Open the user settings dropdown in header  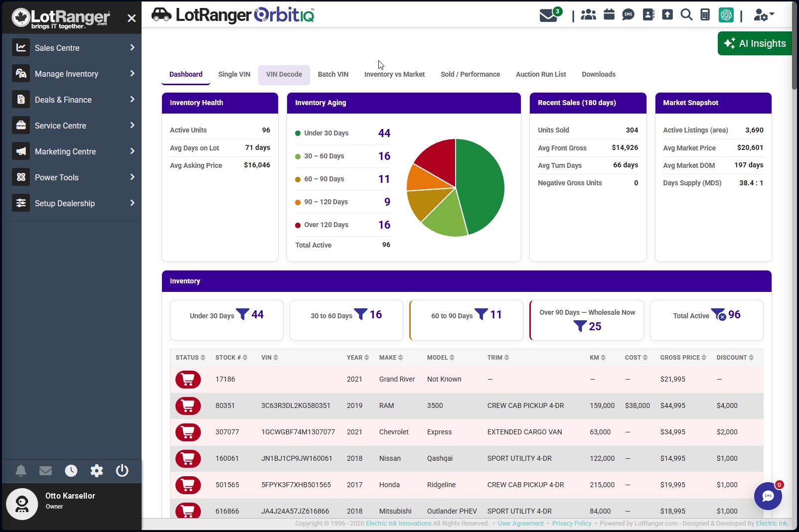coord(764,15)
